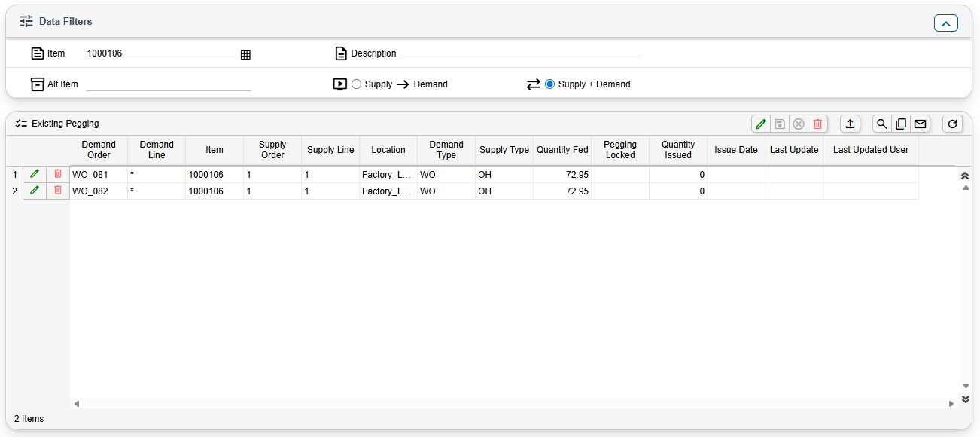Refresh the Existing Pegging grid

point(953,124)
